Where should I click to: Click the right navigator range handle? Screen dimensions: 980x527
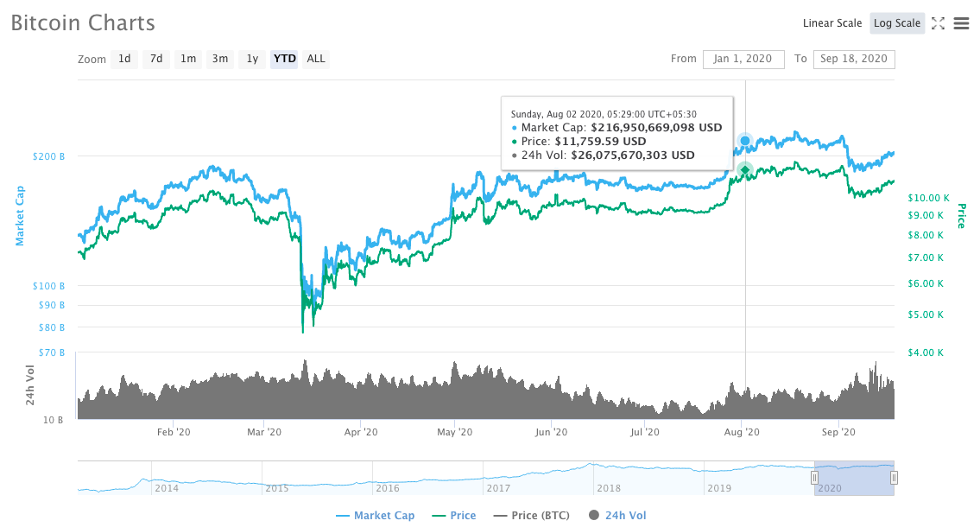(x=894, y=478)
